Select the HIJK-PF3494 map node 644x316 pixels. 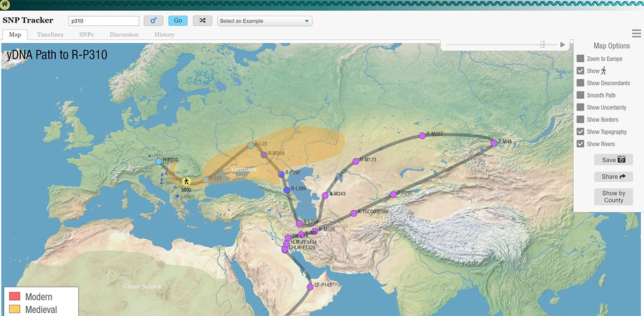coord(287,244)
